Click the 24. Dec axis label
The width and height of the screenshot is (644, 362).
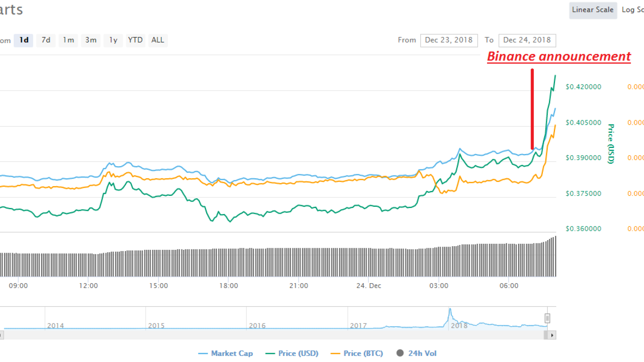tap(369, 286)
